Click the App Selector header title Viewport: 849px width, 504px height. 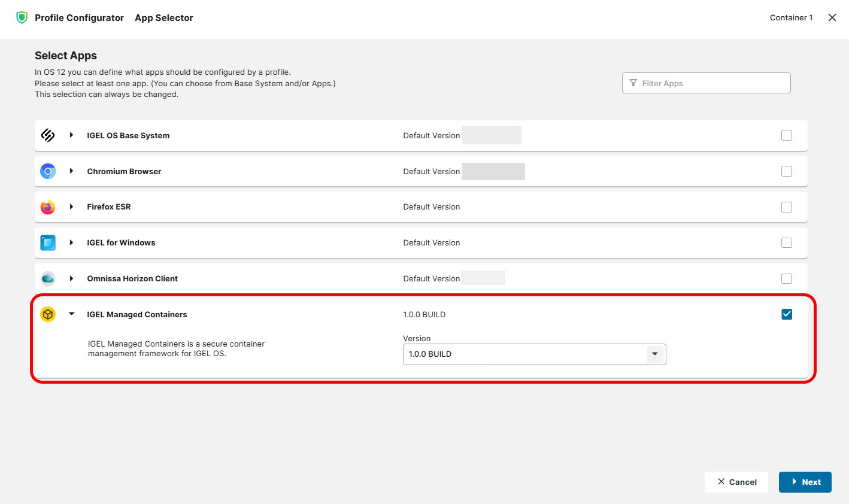pyautogui.click(x=164, y=18)
